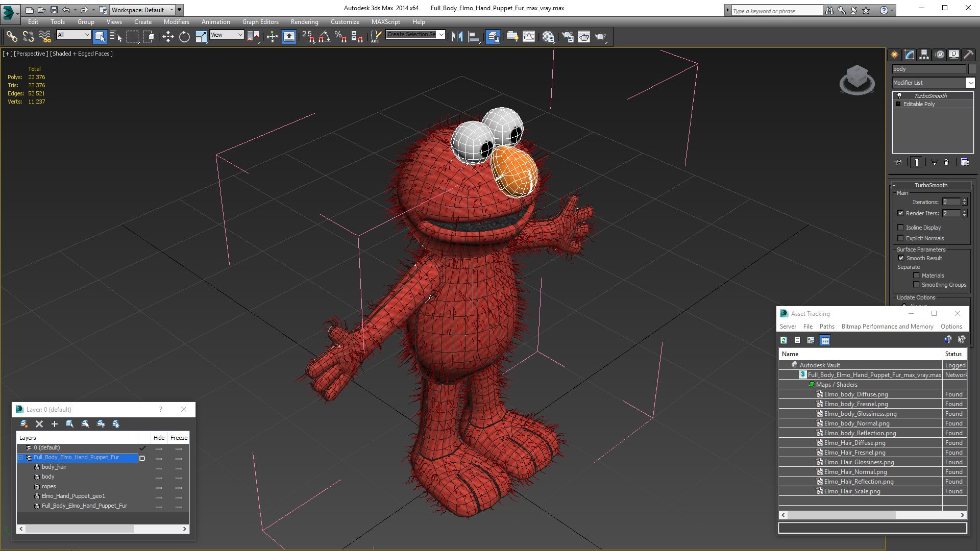
Task: Enable Isoline Display checkbox
Action: pyautogui.click(x=900, y=228)
